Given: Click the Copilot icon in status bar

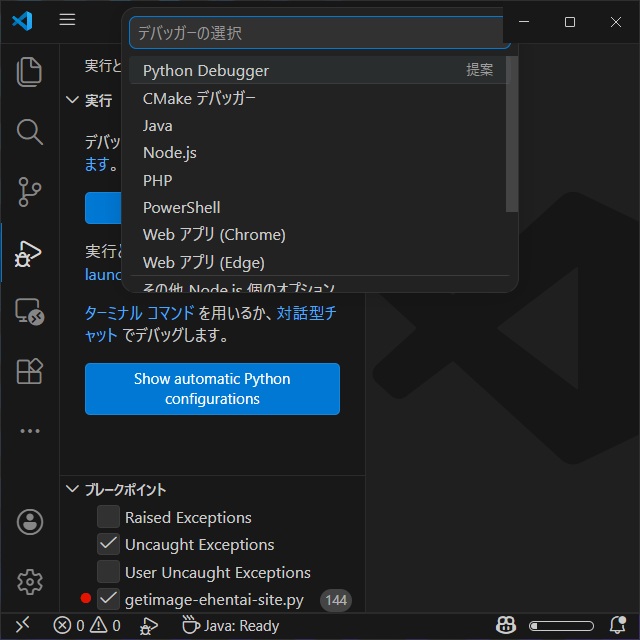Looking at the screenshot, I should [x=507, y=626].
